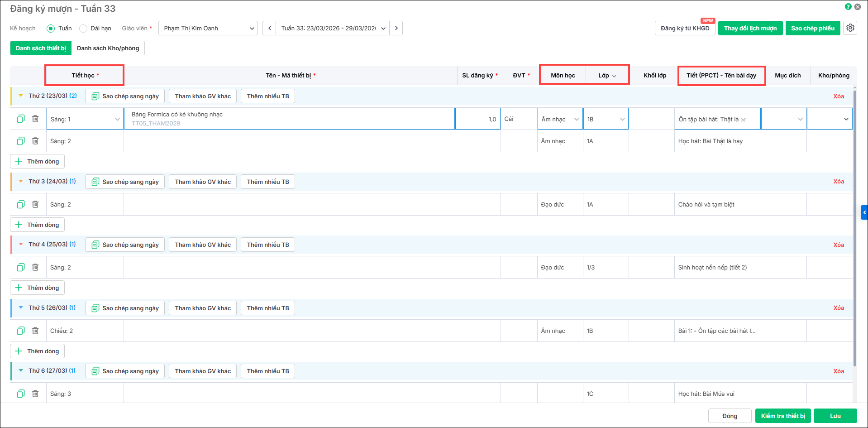This screenshot has height=428, width=868.
Task: Click Sao chép phiếu button
Action: pyautogui.click(x=813, y=28)
